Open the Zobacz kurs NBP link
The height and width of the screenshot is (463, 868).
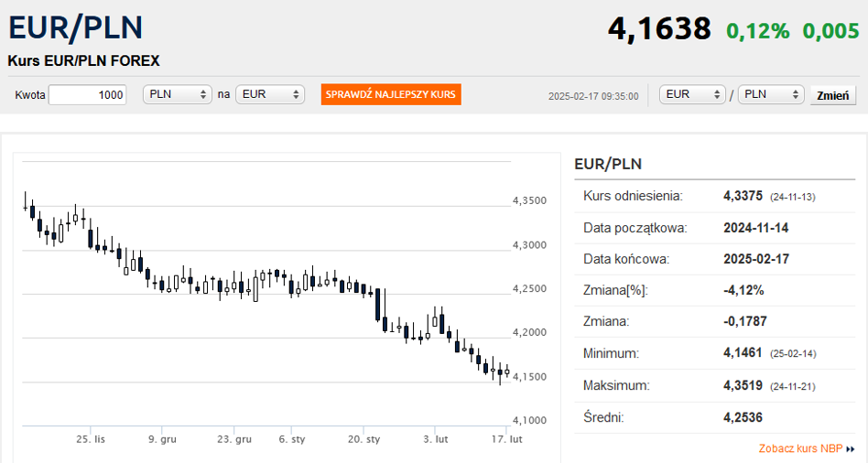coord(800,448)
